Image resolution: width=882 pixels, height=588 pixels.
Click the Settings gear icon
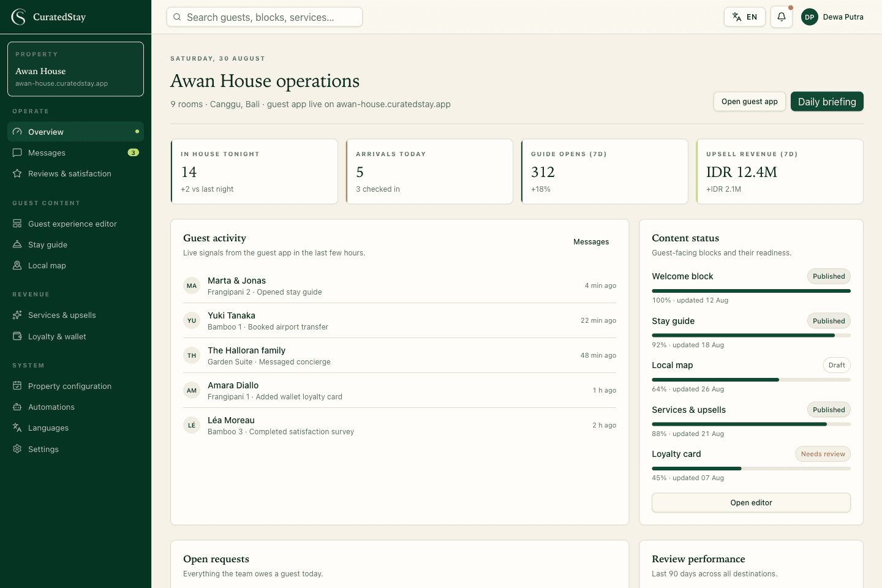pos(17,449)
